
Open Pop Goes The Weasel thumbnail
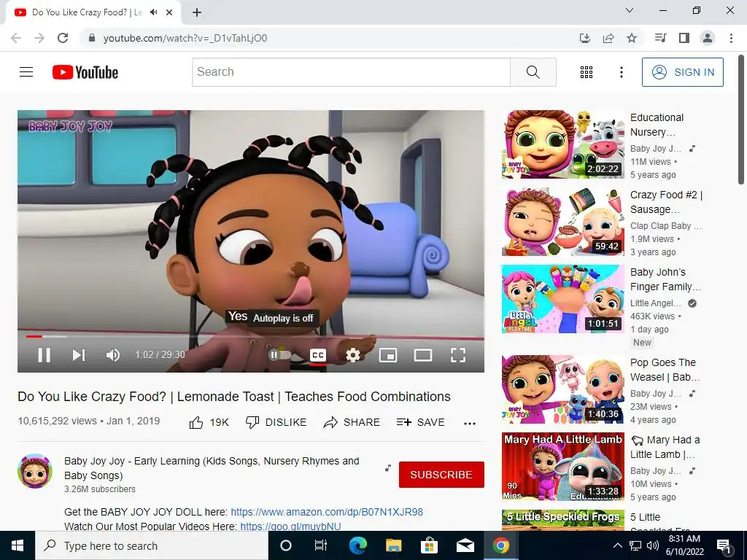click(x=563, y=389)
